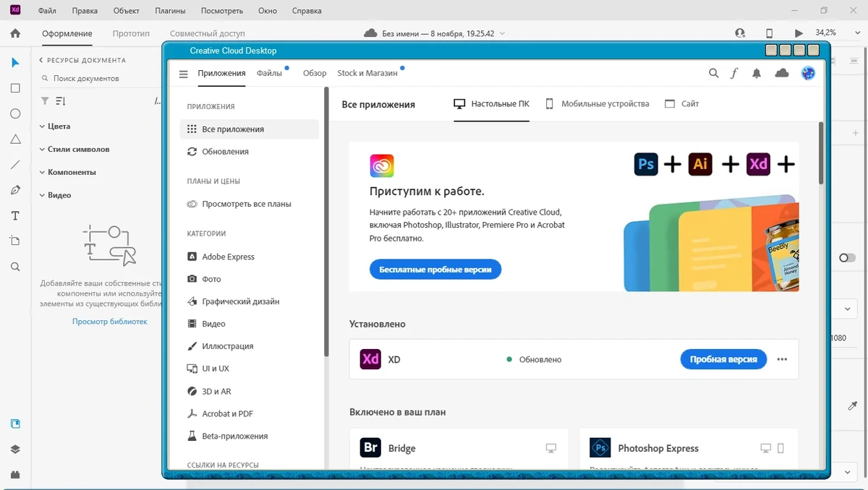Screen dimensions: 868x490
Task: Click the Bridge app icon
Action: coord(370,448)
